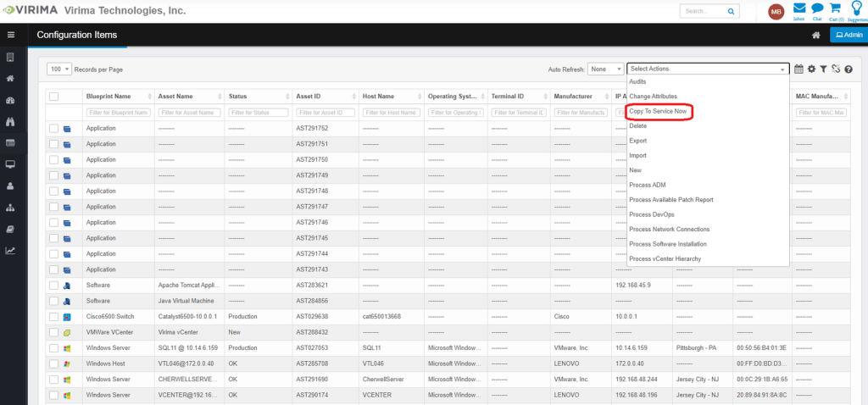Click the Admin button

848,35
